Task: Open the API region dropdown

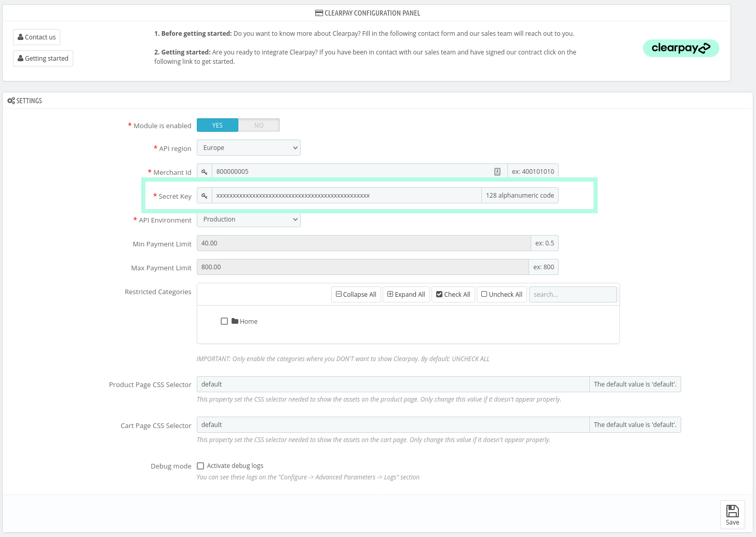Action: (249, 148)
